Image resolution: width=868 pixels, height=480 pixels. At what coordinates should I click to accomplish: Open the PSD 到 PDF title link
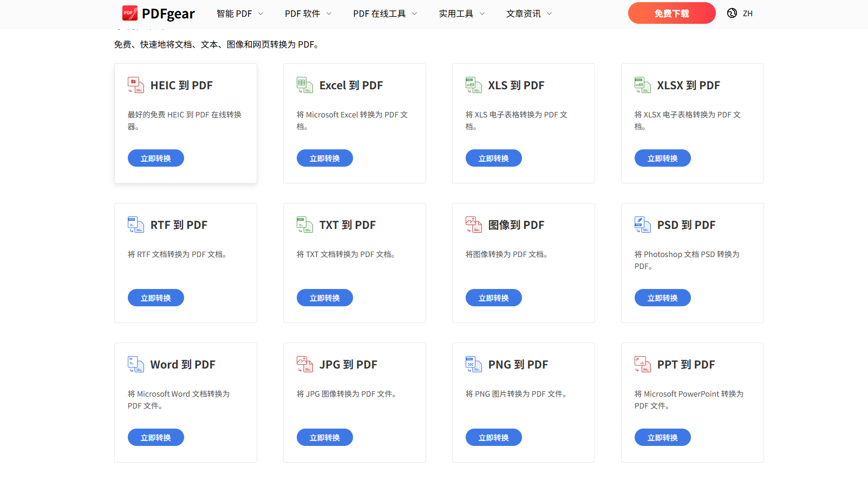686,225
